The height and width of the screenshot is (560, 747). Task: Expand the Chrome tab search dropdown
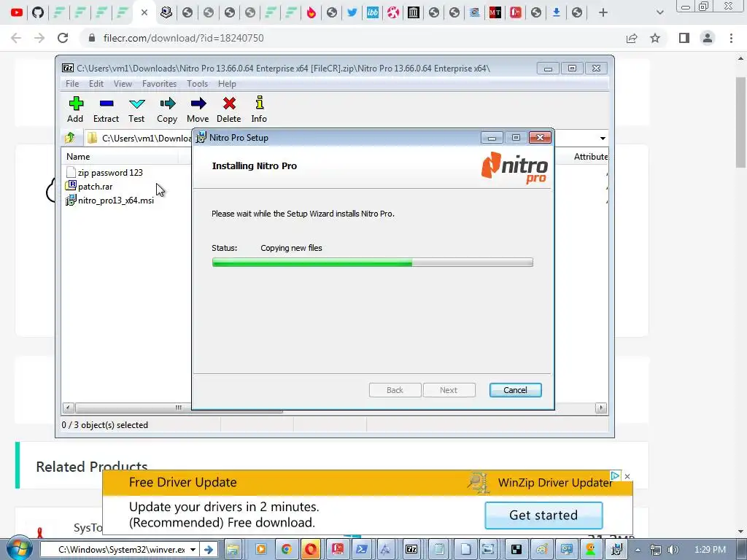[659, 13]
